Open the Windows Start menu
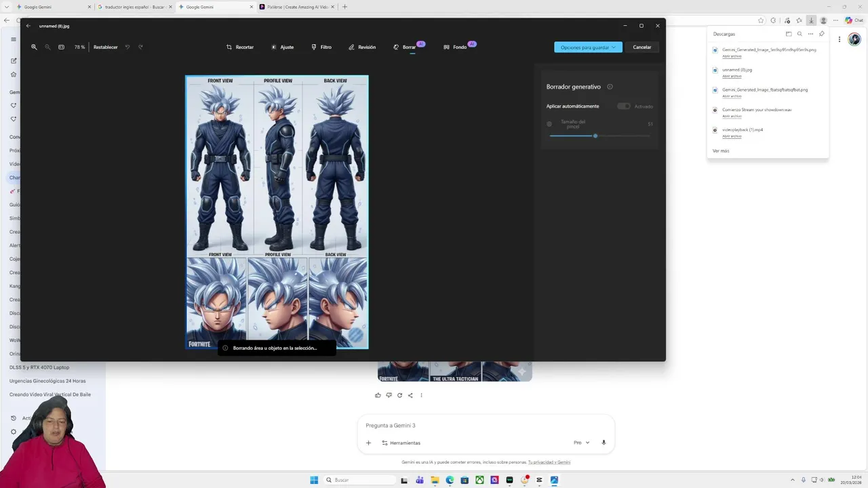The height and width of the screenshot is (488, 868). [314, 480]
